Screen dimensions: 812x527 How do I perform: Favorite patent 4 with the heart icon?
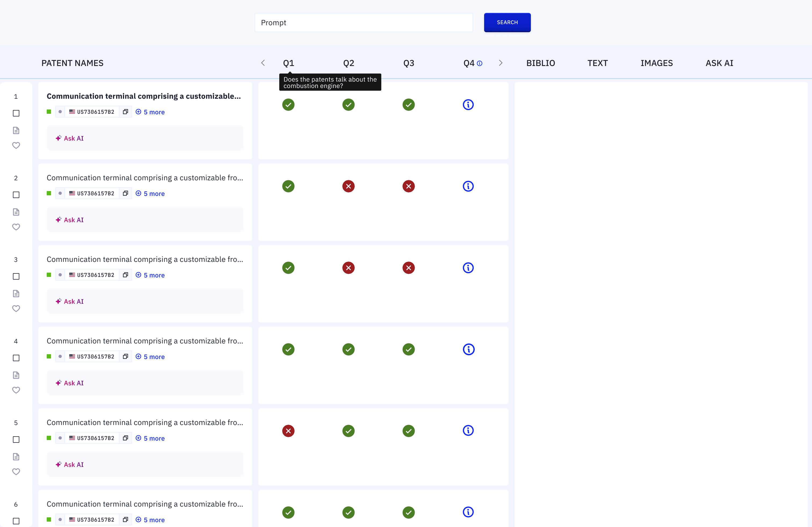point(16,390)
